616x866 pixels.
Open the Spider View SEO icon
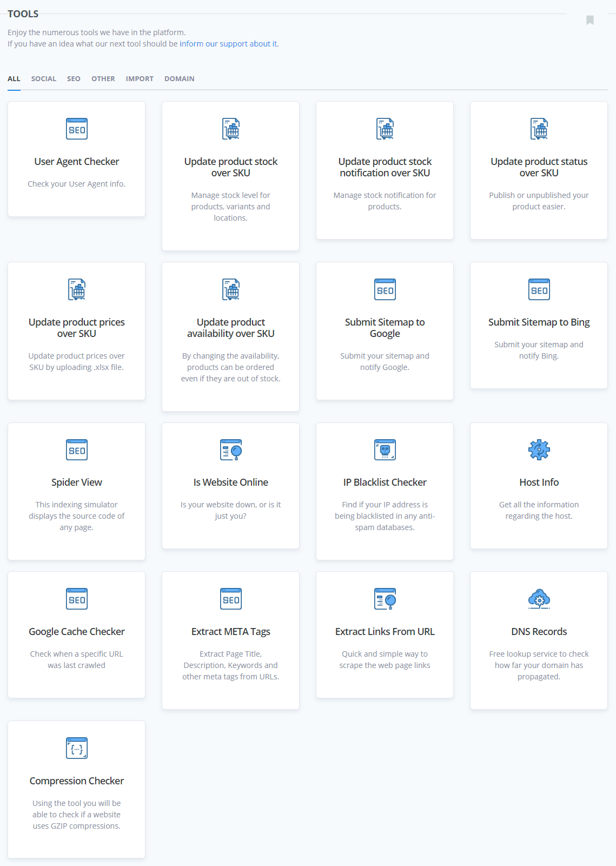77,449
